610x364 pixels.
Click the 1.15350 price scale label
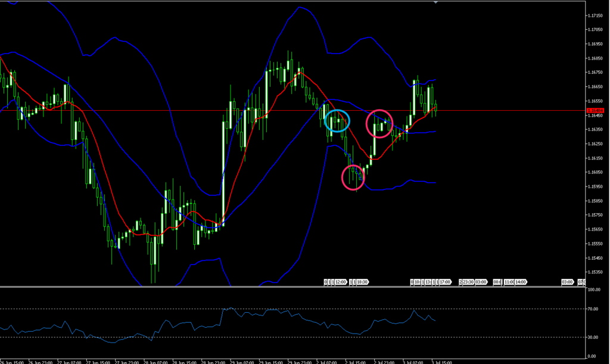[x=595, y=272]
